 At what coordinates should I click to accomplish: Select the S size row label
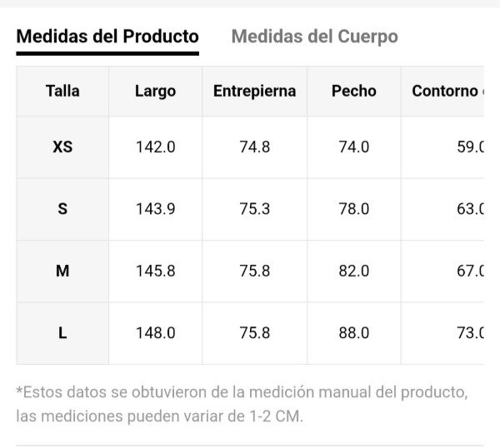pyautogui.click(x=62, y=209)
